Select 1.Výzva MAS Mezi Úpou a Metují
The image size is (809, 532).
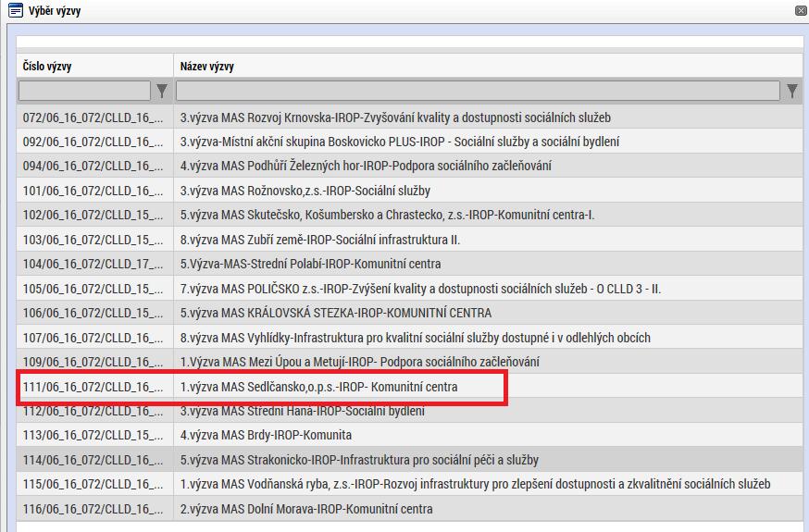point(360,362)
